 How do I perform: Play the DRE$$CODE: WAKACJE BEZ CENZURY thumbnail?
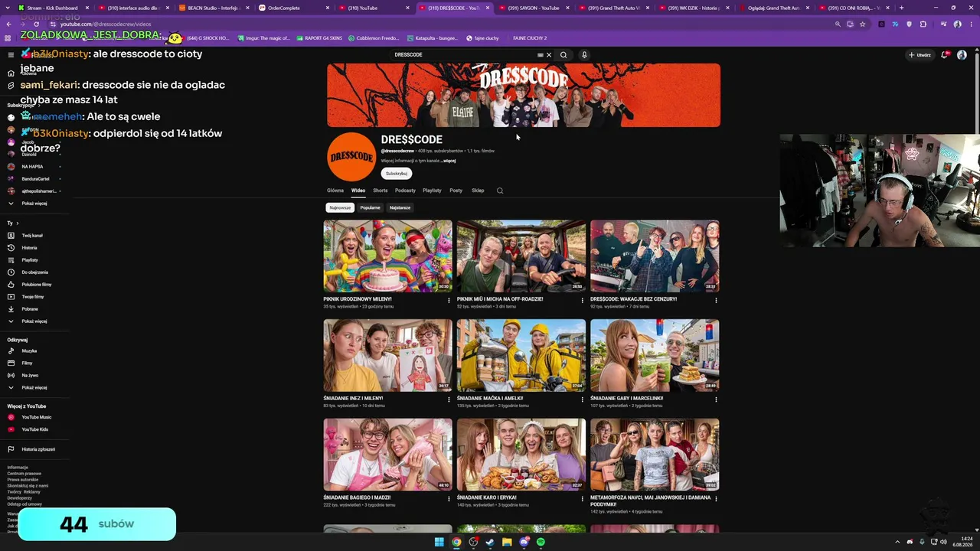pos(655,256)
